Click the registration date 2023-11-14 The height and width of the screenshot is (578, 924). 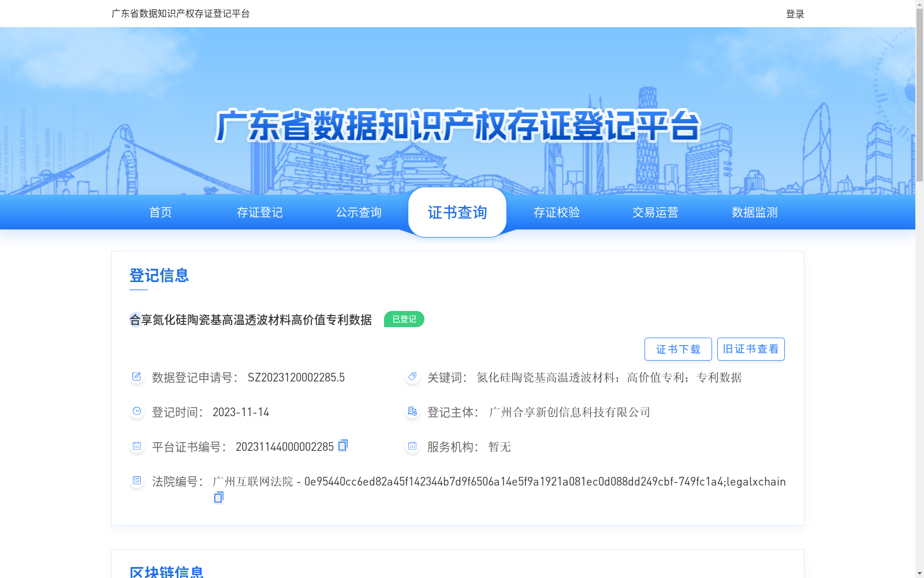(241, 412)
